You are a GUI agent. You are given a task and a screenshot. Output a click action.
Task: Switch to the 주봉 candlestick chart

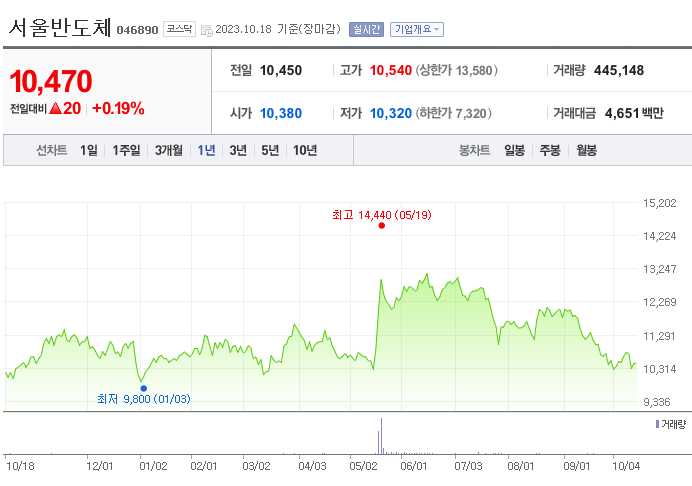click(550, 151)
